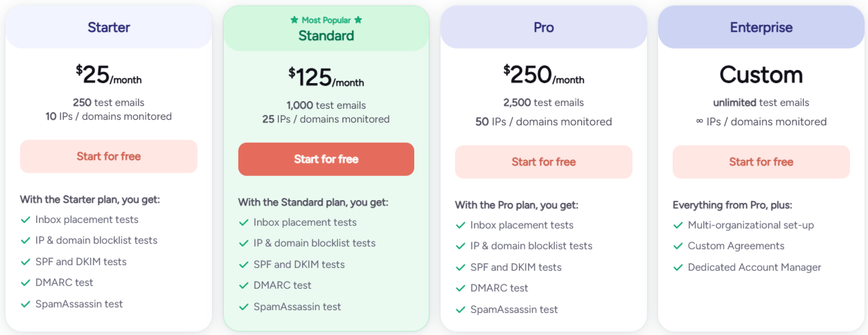
Task: Click checkmark beside Custom Agreements
Action: point(678,246)
